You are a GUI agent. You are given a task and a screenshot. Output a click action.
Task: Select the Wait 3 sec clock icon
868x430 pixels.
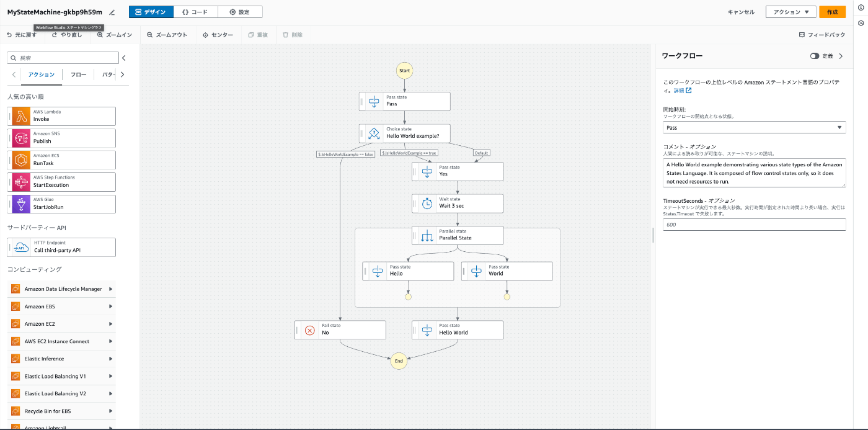pos(427,204)
